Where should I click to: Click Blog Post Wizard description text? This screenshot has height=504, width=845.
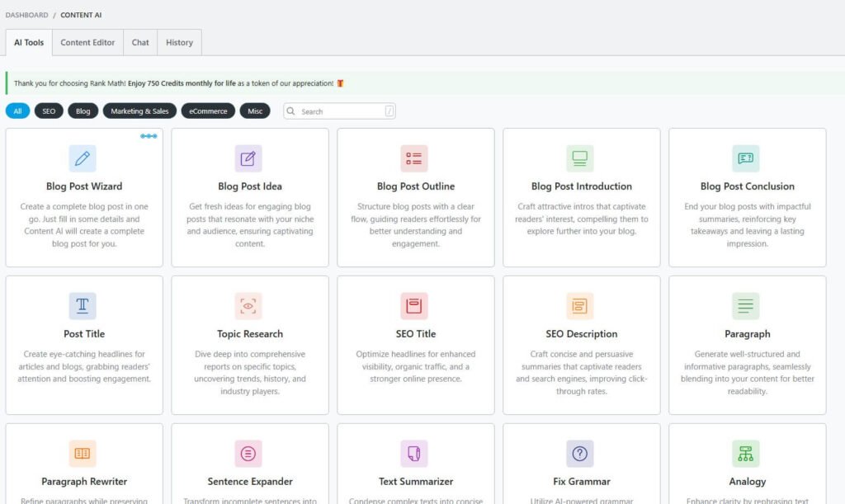pyautogui.click(x=84, y=225)
